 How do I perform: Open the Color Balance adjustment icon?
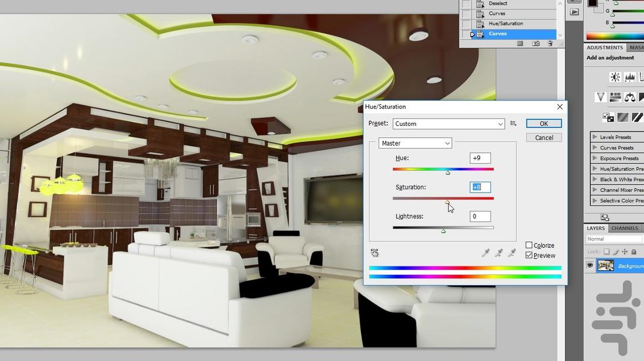point(630,97)
